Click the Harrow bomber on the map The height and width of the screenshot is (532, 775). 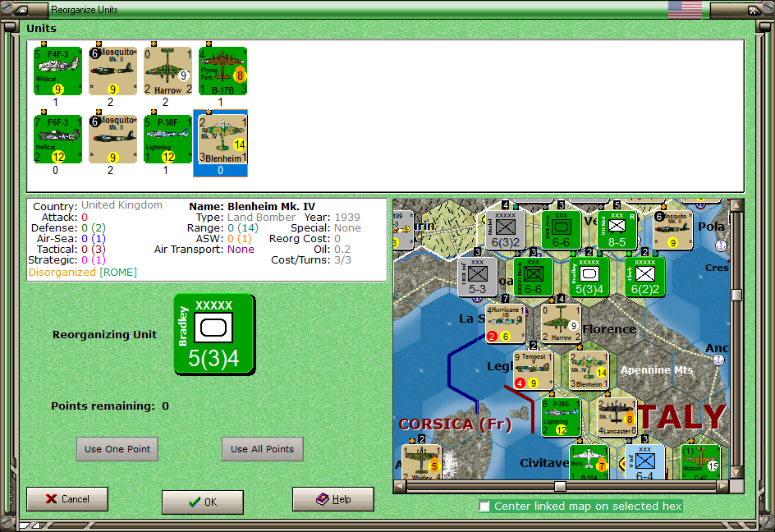[x=561, y=323]
